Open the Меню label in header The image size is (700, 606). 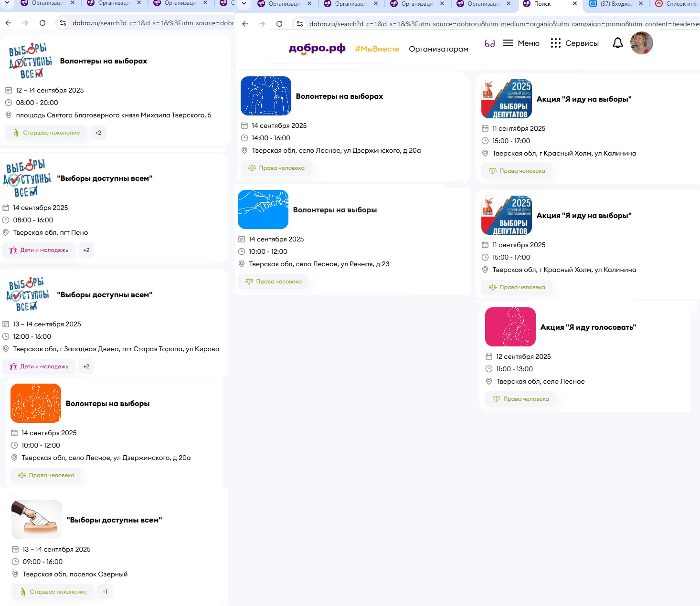529,43
